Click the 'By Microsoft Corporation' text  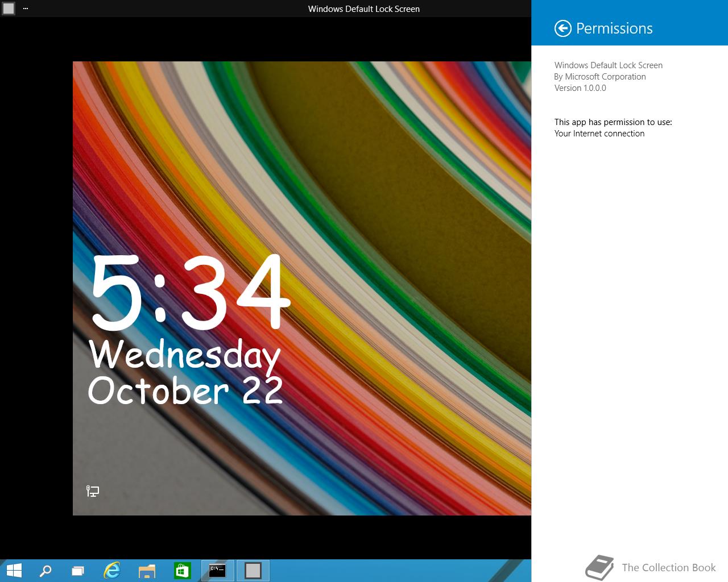point(600,77)
